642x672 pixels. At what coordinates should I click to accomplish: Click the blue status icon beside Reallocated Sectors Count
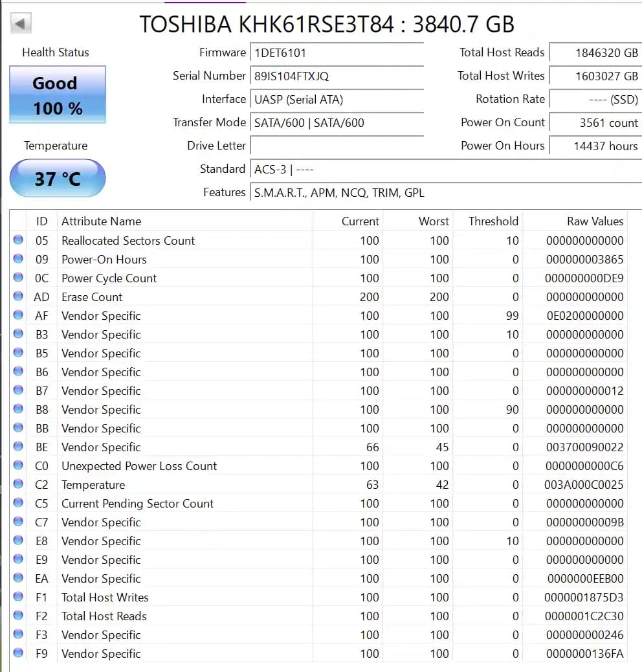click(x=17, y=240)
